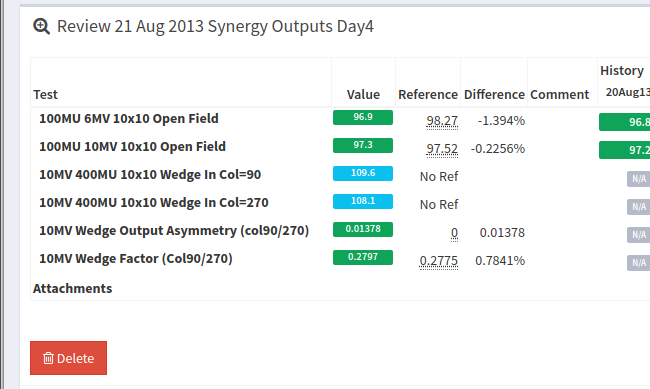Select 10MV Wedge Output Asymmetry test name
This screenshot has width=650, height=389.
pyautogui.click(x=174, y=231)
